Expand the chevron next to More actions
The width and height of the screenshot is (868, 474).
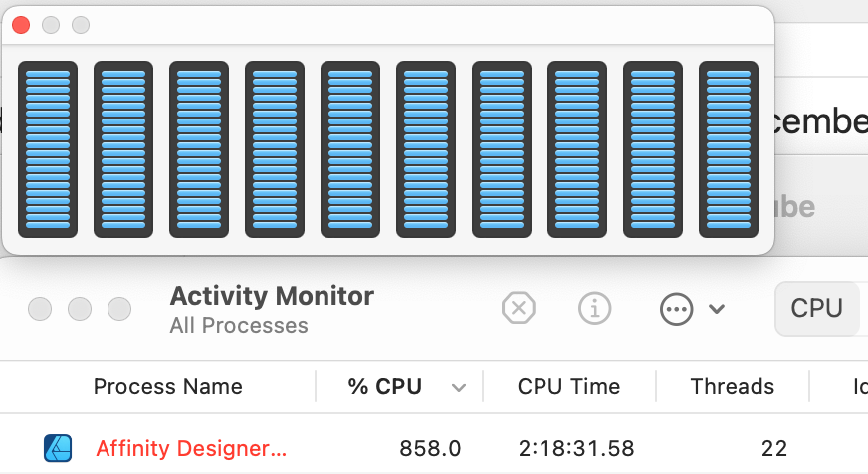pos(717,309)
